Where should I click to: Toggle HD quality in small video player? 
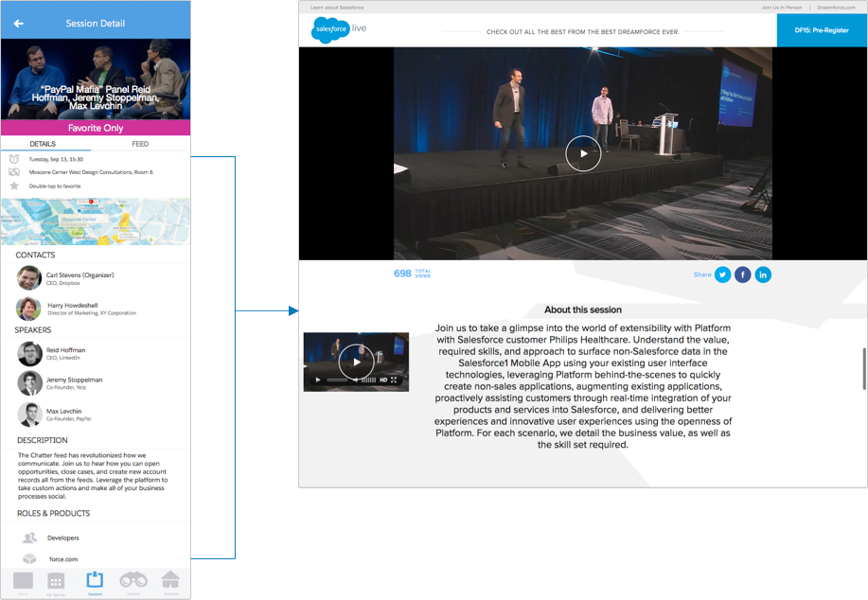pyautogui.click(x=383, y=380)
